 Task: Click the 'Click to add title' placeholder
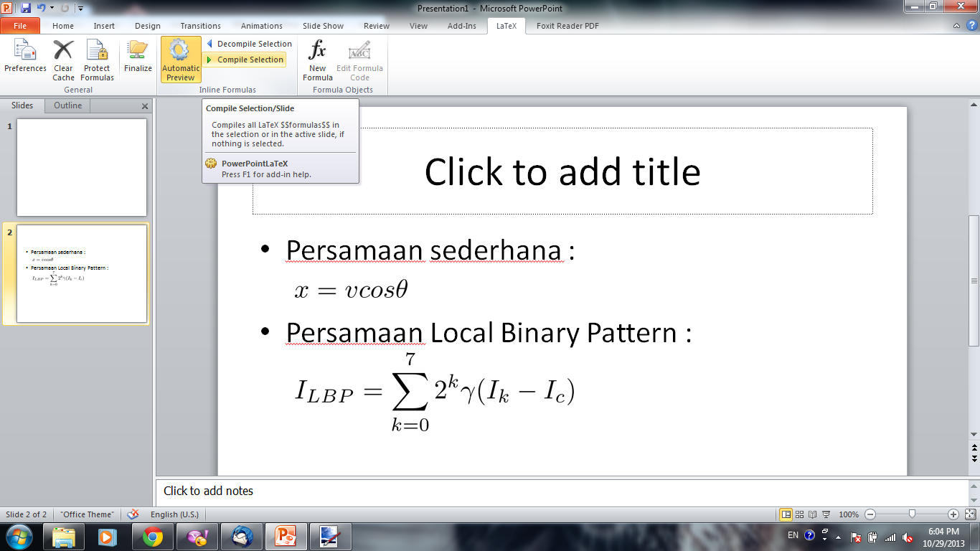562,171
